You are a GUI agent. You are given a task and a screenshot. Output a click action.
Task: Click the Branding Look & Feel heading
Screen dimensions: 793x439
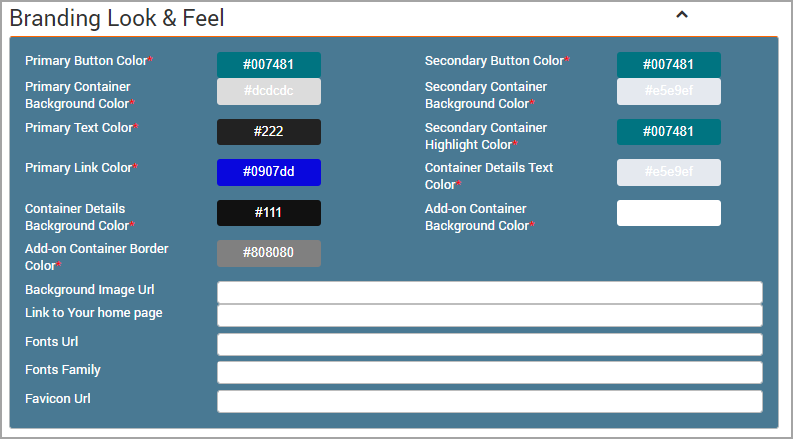(117, 18)
